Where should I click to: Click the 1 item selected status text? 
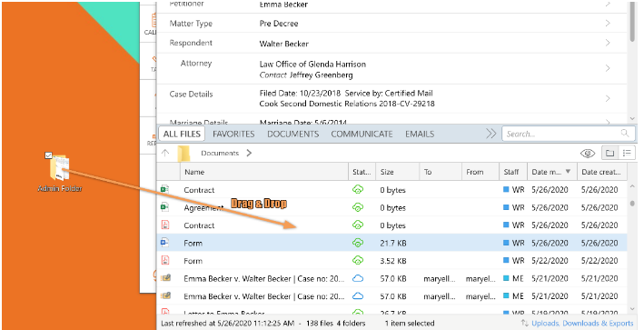click(410, 324)
